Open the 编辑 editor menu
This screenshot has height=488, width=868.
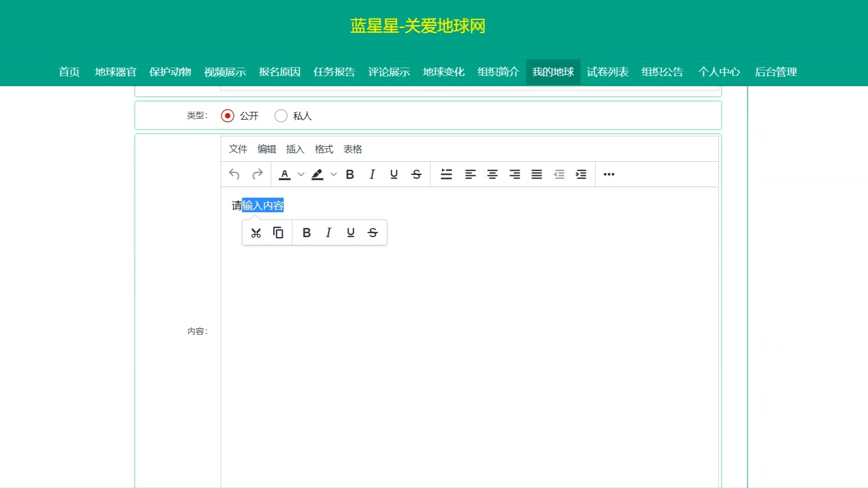[267, 149]
